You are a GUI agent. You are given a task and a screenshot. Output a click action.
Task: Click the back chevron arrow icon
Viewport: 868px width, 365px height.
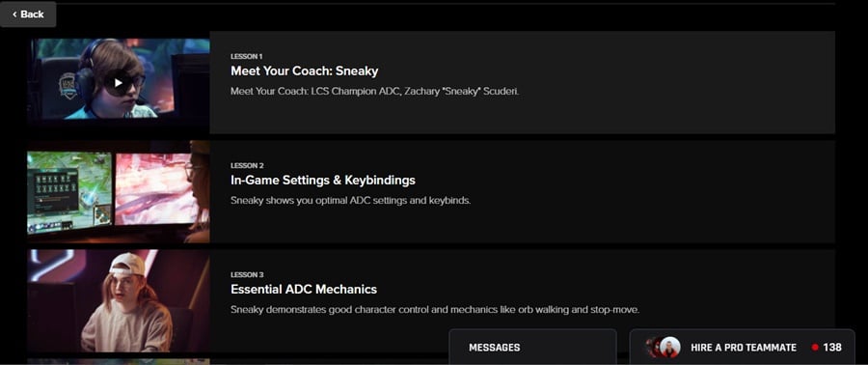click(14, 14)
